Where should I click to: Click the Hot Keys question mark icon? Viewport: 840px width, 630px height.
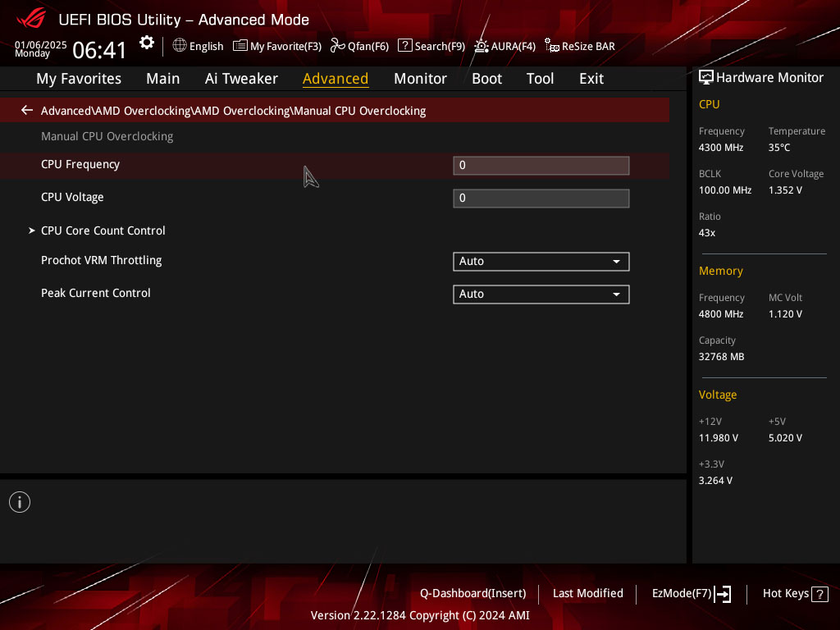pos(819,594)
